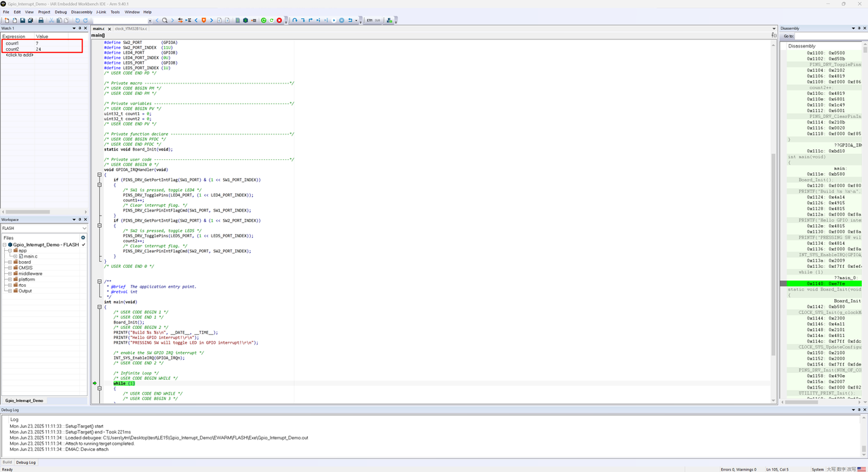The height and width of the screenshot is (472, 868).
Task: Open the Tools menu
Action: pos(115,12)
